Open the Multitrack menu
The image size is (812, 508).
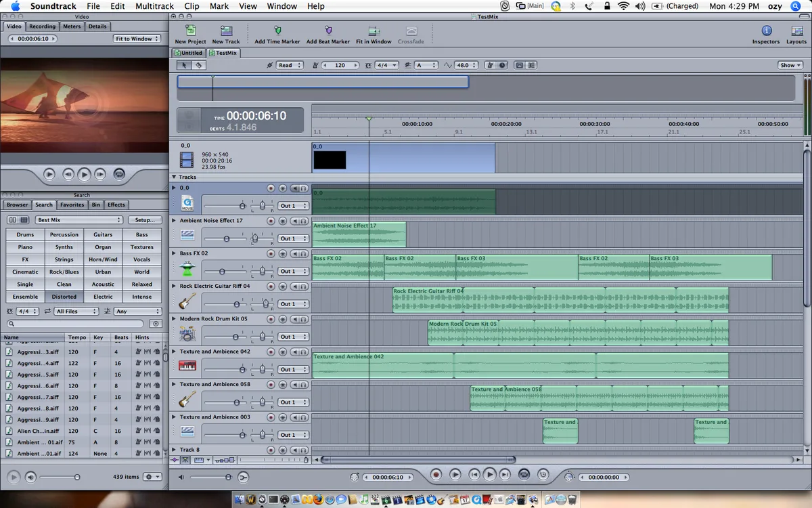click(x=154, y=6)
